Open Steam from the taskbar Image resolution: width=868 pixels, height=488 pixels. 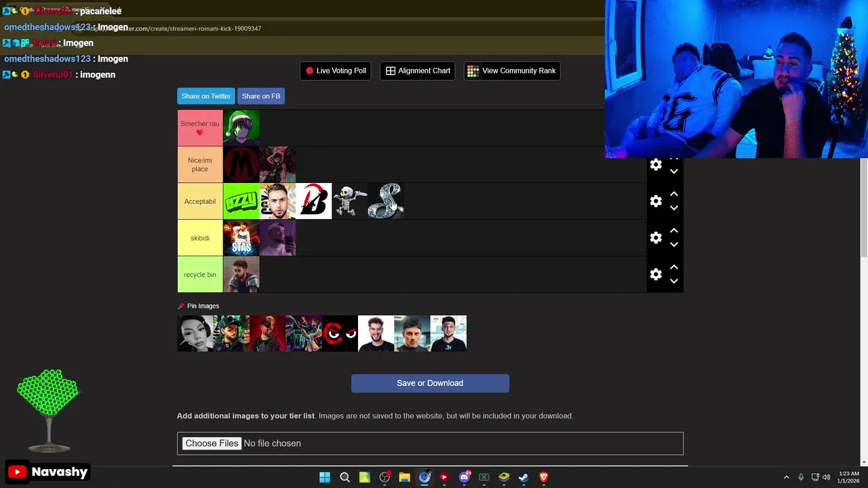tap(524, 477)
